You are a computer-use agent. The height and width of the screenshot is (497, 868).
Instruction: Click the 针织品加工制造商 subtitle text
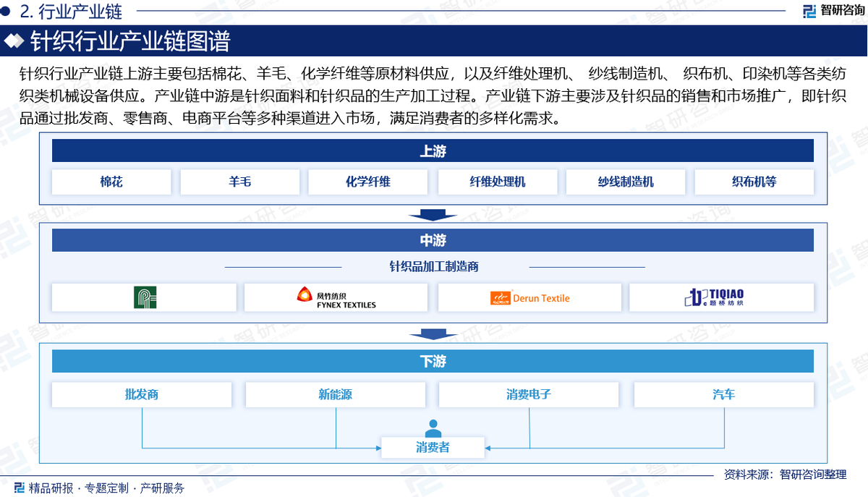click(434, 266)
